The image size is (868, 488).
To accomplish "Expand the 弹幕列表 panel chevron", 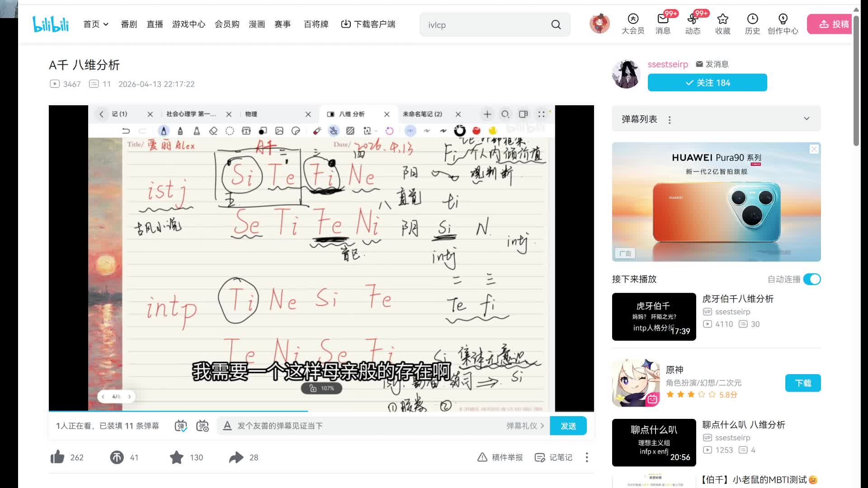I will 807,119.
